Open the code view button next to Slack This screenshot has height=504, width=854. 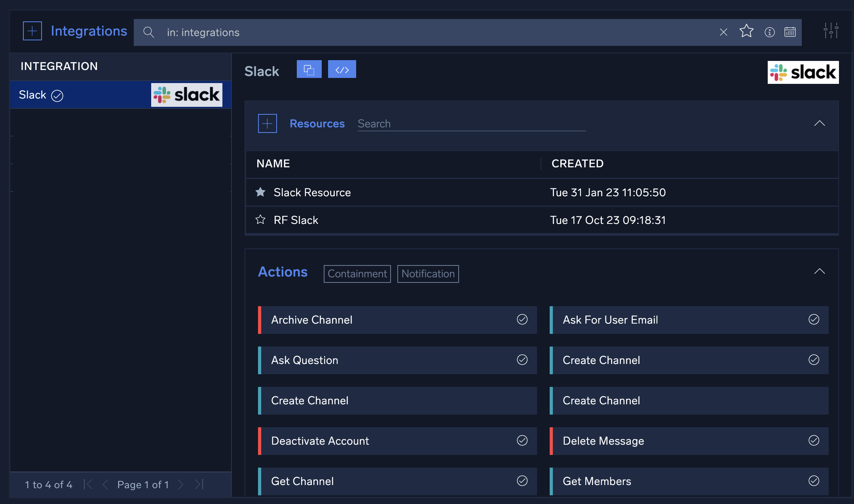pyautogui.click(x=342, y=70)
